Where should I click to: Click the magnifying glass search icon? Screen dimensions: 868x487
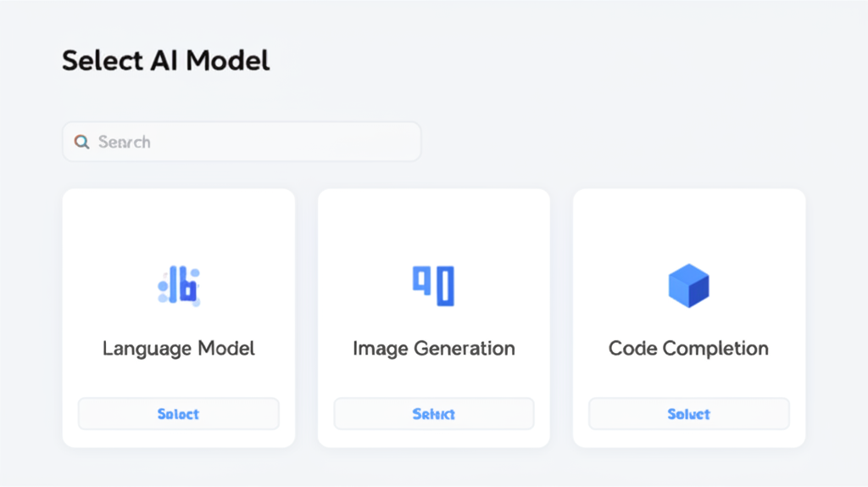(x=82, y=142)
